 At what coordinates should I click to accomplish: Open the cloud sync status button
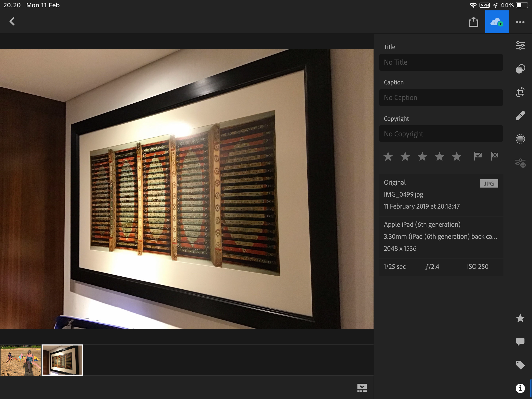coord(497,22)
